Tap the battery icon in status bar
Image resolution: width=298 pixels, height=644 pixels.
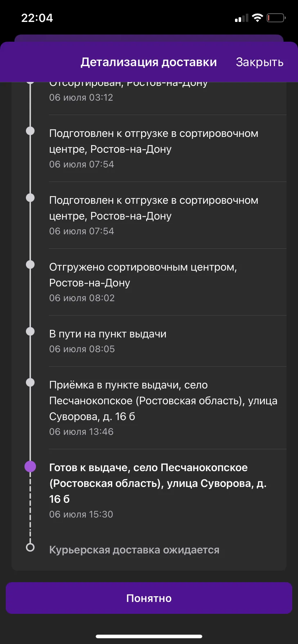click(276, 18)
